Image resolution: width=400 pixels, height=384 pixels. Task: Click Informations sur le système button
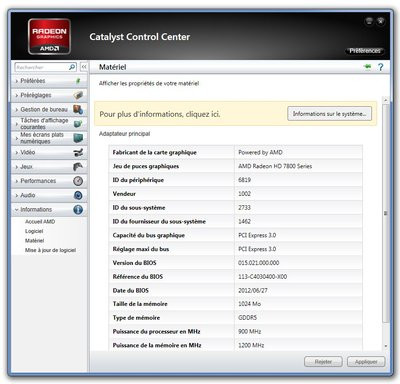click(x=329, y=114)
